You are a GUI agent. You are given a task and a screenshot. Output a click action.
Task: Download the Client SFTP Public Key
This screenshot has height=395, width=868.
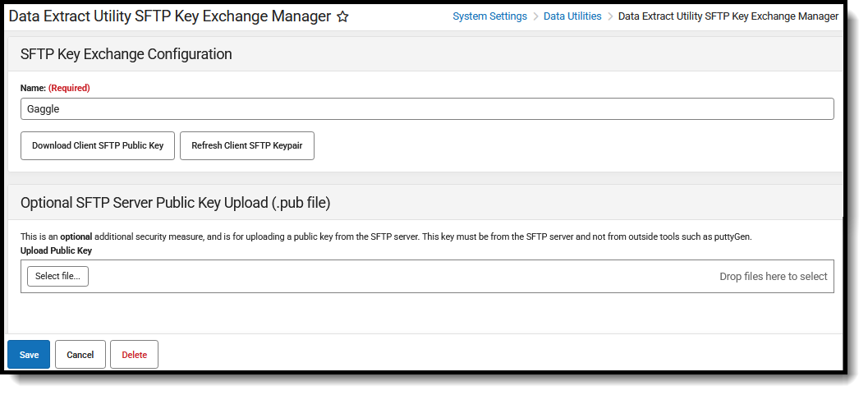[x=98, y=146]
